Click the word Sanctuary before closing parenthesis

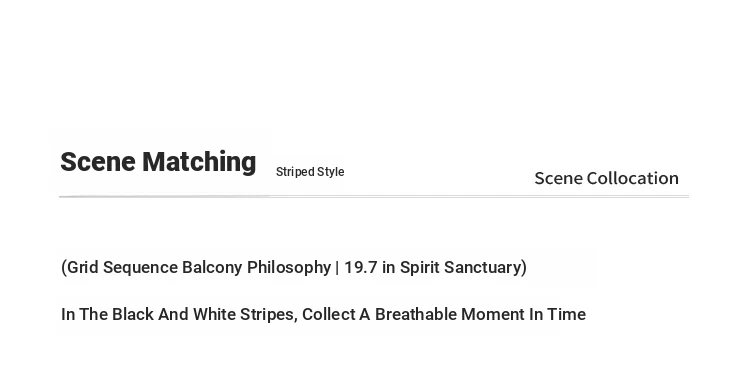pyautogui.click(x=482, y=268)
